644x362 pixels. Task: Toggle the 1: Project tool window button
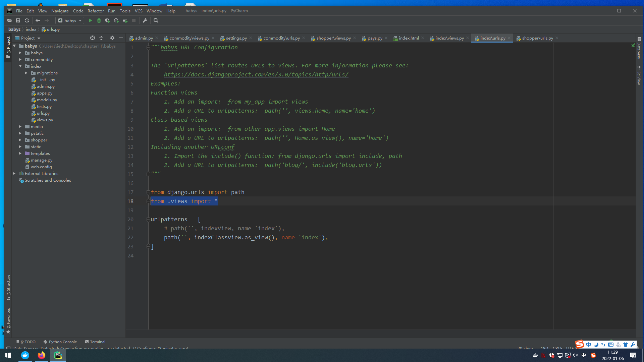point(8,48)
